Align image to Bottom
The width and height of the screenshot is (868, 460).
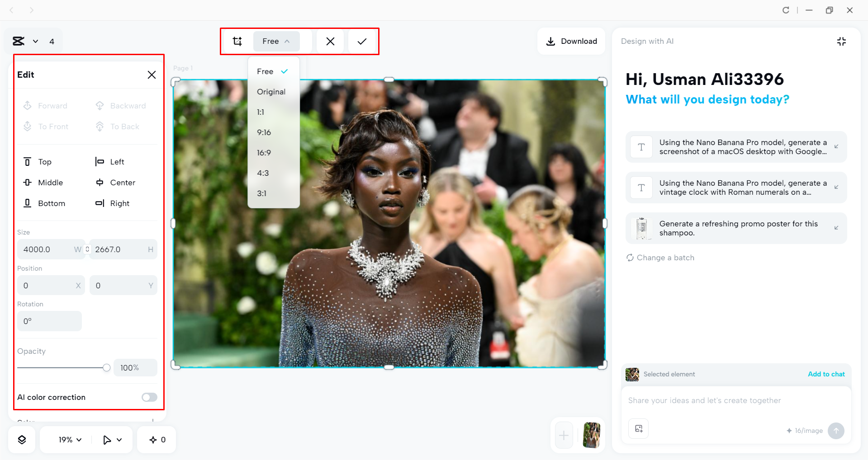44,203
